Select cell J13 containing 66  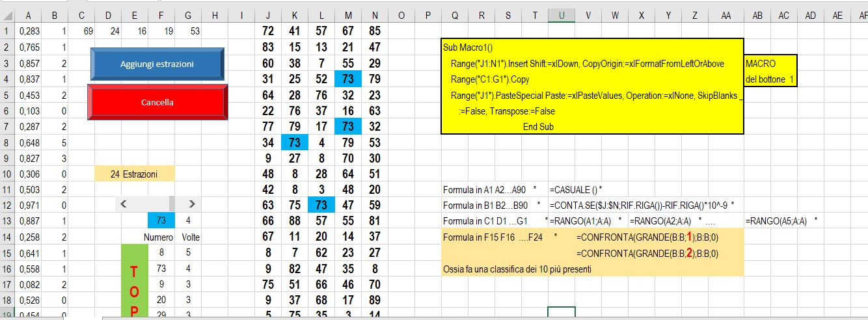coord(268,220)
